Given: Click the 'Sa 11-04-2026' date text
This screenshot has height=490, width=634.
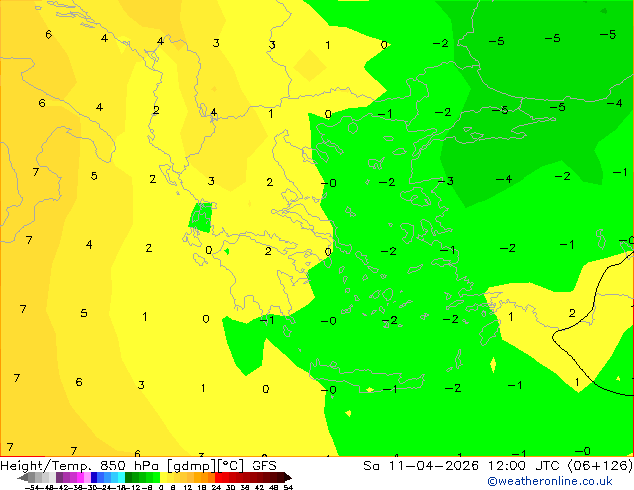Looking at the screenshot, I should click(x=421, y=466).
